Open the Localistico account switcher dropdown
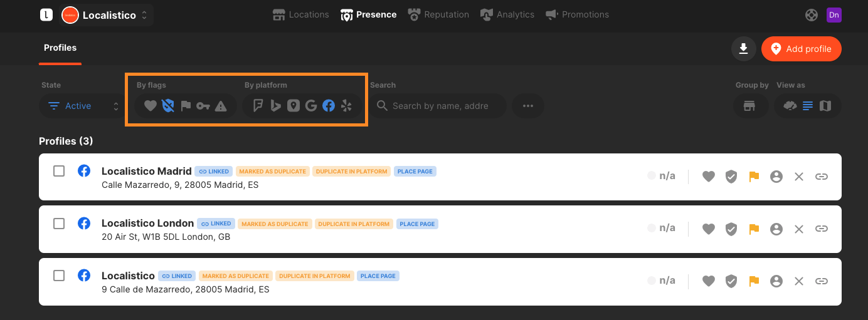Viewport: 868px width, 320px height. point(106,15)
